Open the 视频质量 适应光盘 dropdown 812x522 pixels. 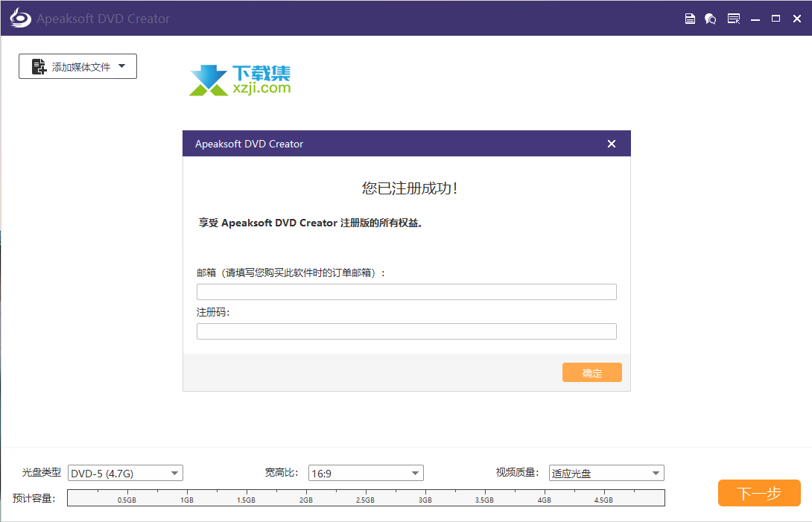click(606, 473)
